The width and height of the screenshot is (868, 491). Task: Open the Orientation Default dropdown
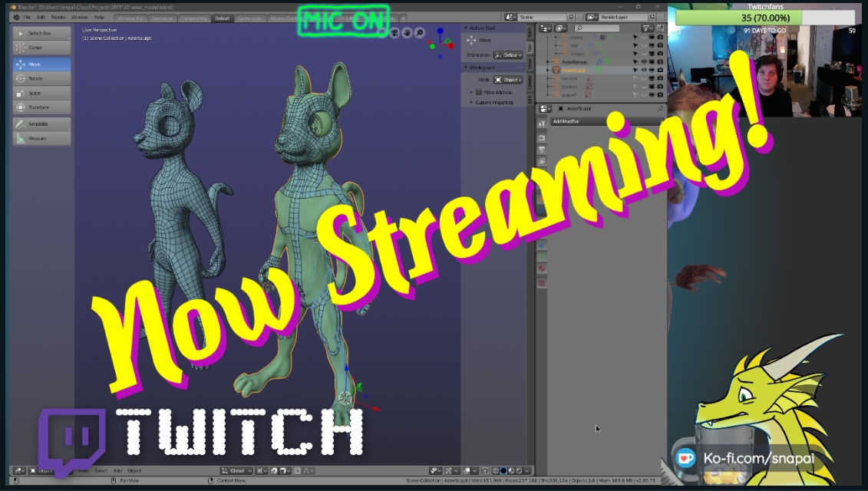click(x=508, y=54)
